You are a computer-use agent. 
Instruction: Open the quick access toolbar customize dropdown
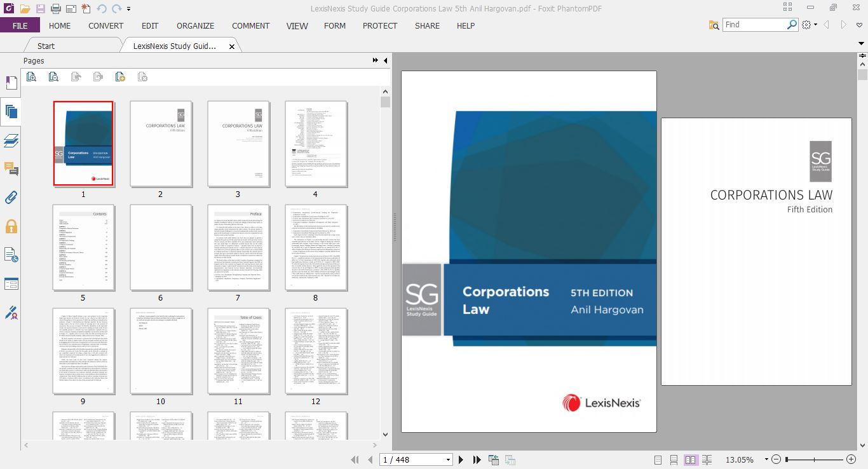coord(129,9)
